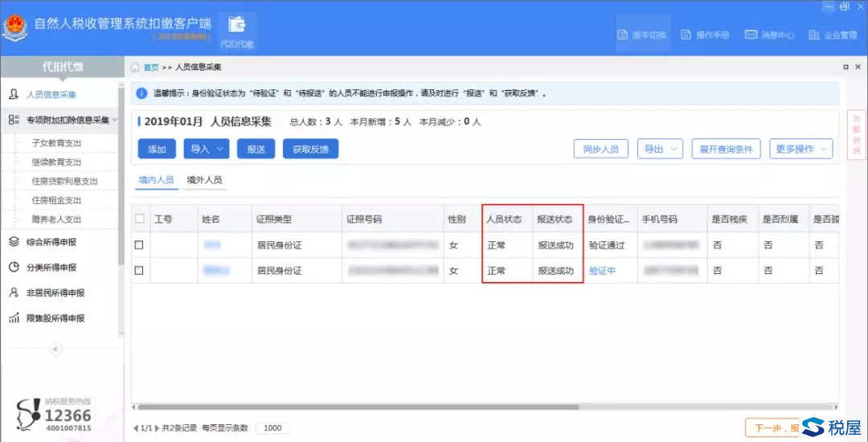Collapse 专项附加扣除信息采集 chevron
The width and height of the screenshot is (868, 442).
point(115,120)
